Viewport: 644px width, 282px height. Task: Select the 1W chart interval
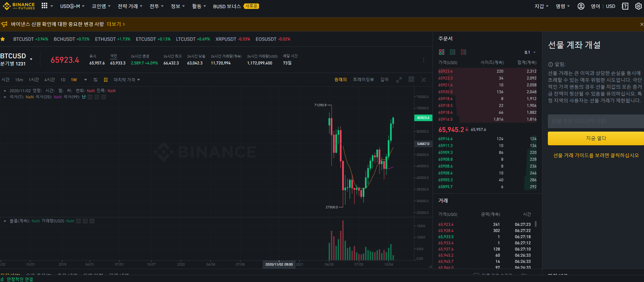(74, 80)
